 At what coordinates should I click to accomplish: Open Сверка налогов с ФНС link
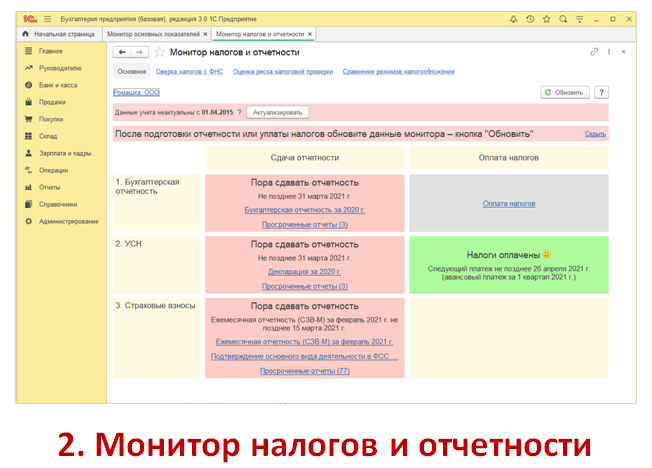pyautogui.click(x=189, y=72)
